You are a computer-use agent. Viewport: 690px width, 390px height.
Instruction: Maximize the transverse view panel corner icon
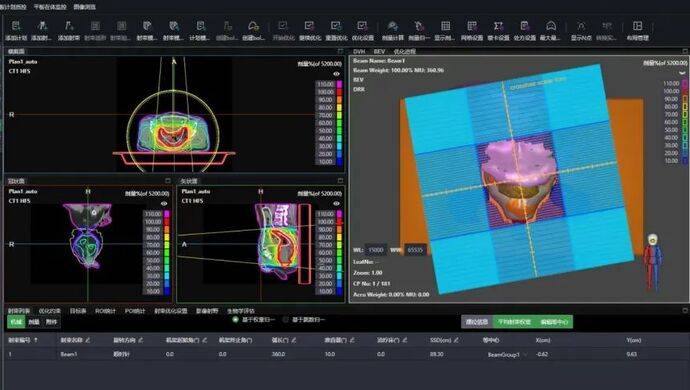click(340, 51)
